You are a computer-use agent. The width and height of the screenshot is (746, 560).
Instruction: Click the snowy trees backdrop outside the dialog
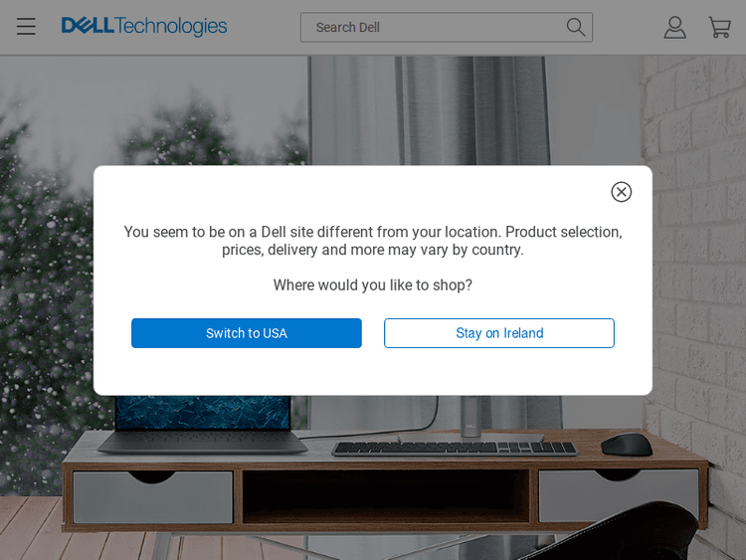pyautogui.click(x=48, y=285)
